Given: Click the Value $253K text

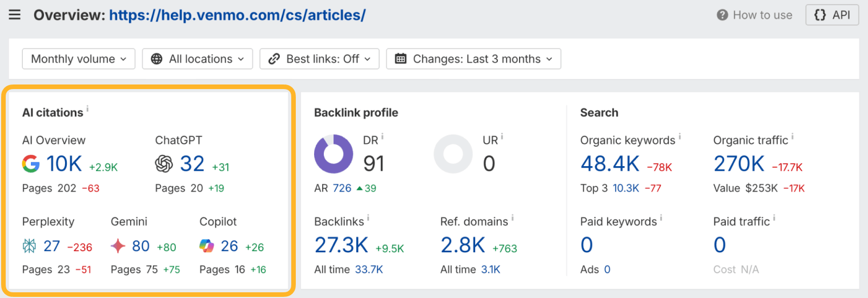Looking at the screenshot, I should coord(745,188).
